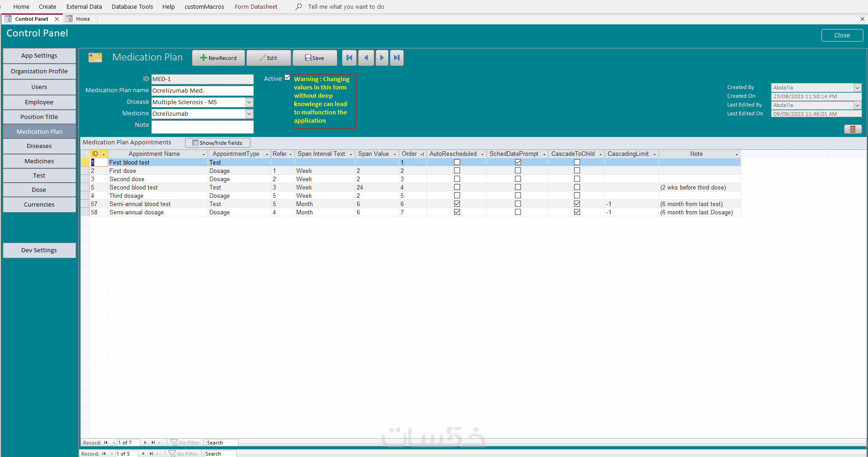The image size is (868, 457).
Task: Toggle SchedDatePrompt for First blood test
Action: point(518,162)
